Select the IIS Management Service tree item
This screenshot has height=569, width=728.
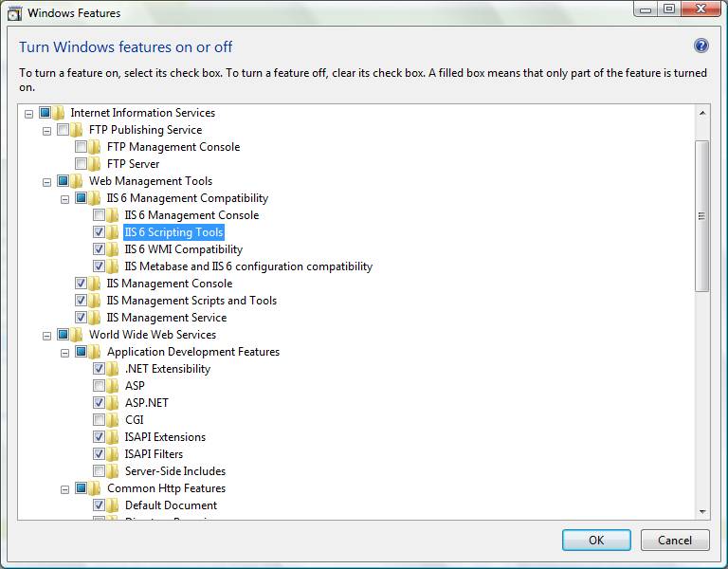(x=166, y=318)
